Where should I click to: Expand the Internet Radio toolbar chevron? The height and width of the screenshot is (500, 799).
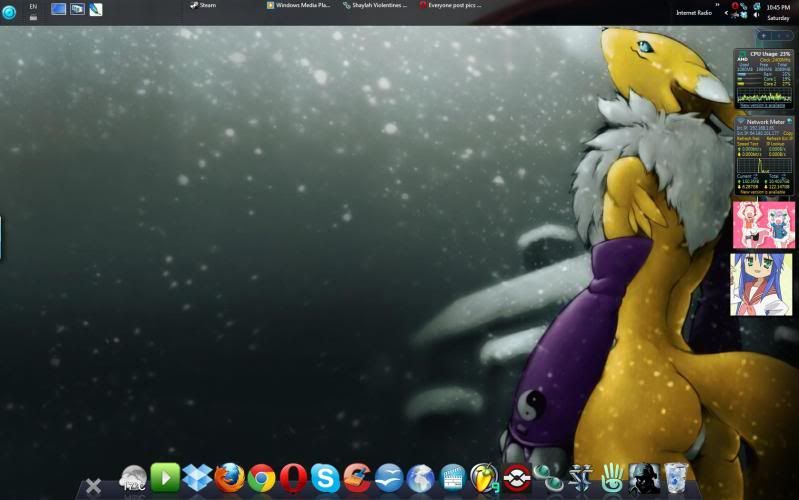pyautogui.click(x=717, y=5)
